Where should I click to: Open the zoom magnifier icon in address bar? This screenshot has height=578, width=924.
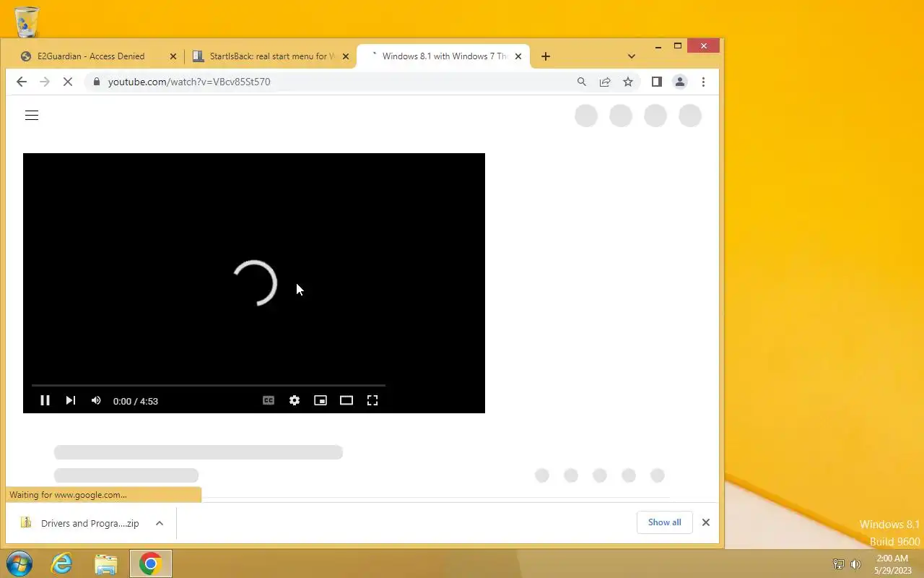[582, 82]
